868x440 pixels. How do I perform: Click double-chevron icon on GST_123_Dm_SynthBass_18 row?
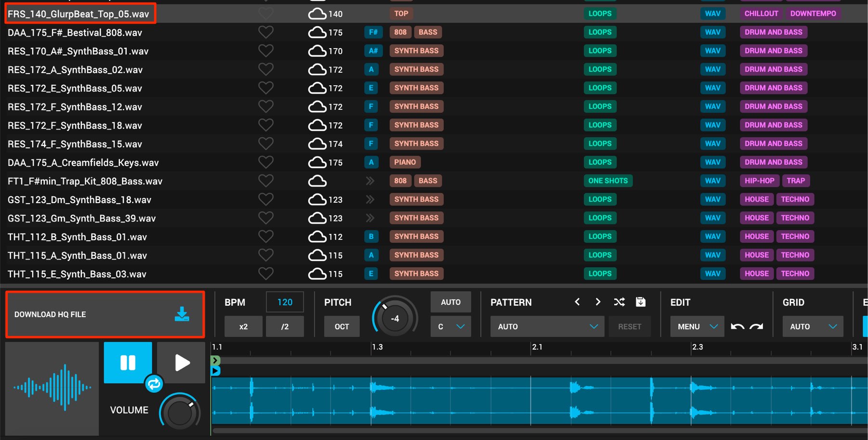click(x=370, y=199)
